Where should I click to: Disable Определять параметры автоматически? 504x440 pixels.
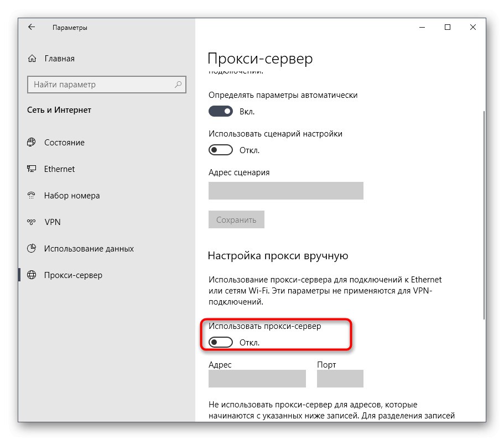(x=220, y=111)
